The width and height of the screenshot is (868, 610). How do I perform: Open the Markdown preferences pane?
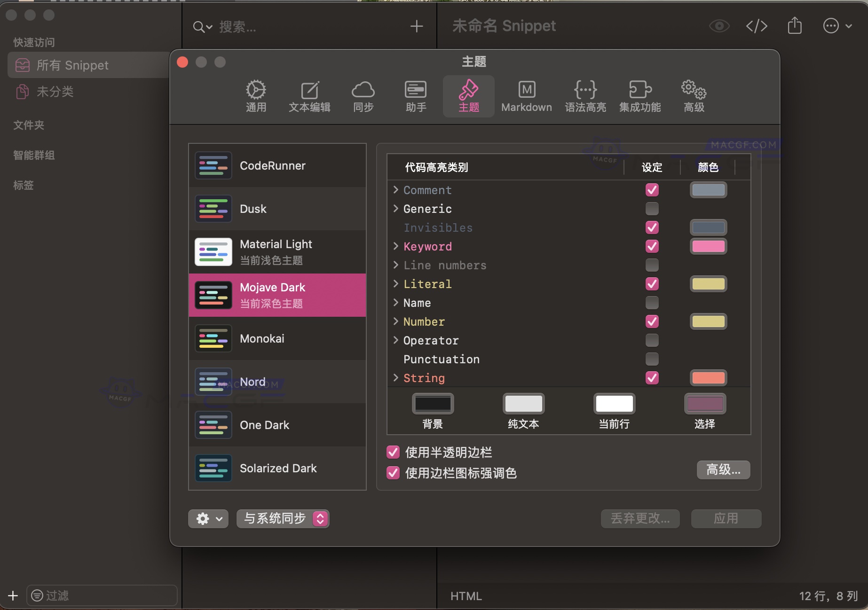pyautogui.click(x=526, y=95)
